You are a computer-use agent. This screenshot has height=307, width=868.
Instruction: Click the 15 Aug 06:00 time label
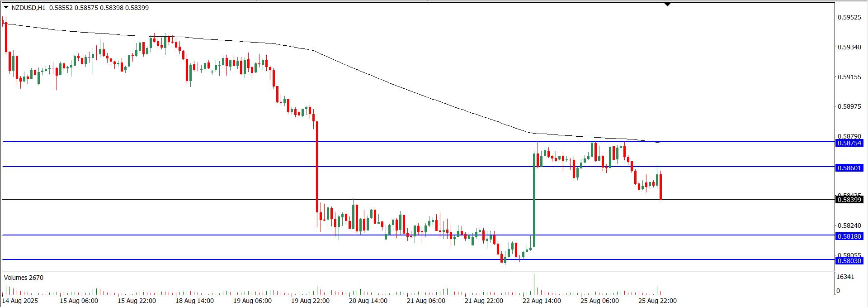pyautogui.click(x=79, y=301)
